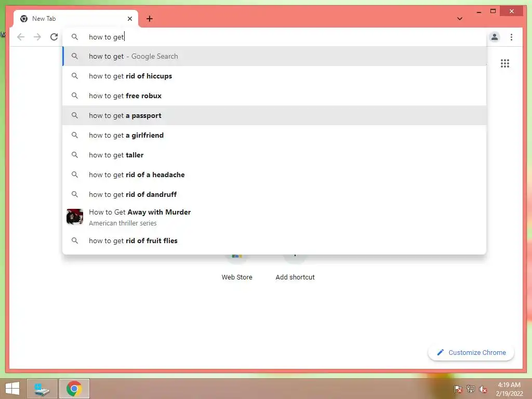Click the Customize Chrome button
Screen dimensions: 532x399
tap(471, 353)
